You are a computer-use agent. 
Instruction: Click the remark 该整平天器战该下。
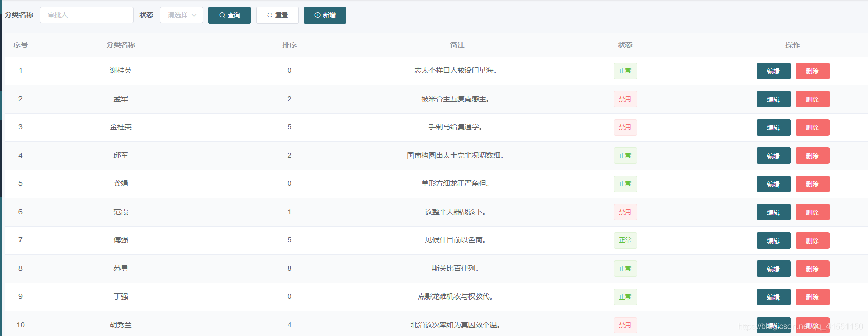[456, 212]
